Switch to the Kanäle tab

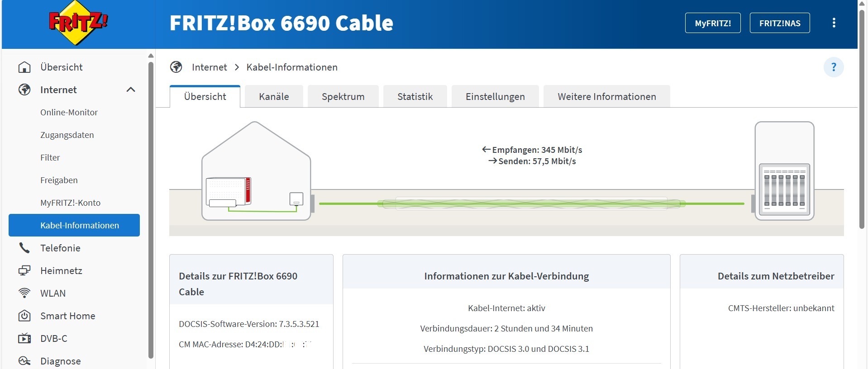click(x=274, y=96)
